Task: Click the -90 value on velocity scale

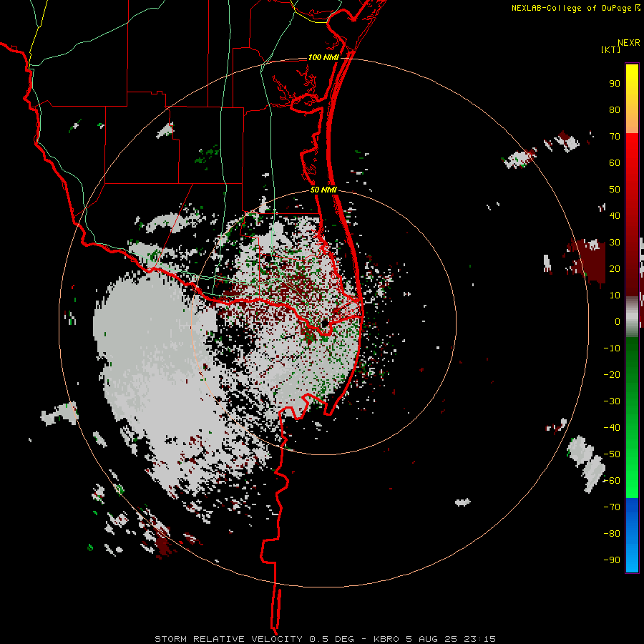Action: pyautogui.click(x=612, y=560)
